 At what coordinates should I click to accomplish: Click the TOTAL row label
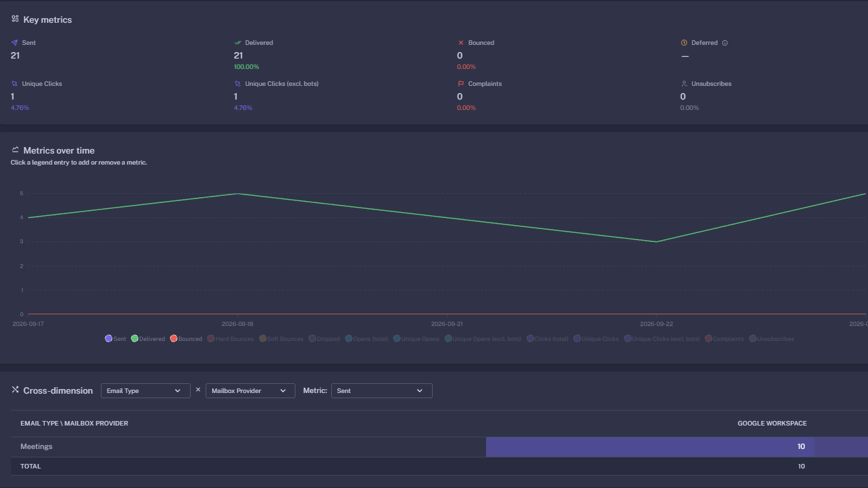pos(31,467)
